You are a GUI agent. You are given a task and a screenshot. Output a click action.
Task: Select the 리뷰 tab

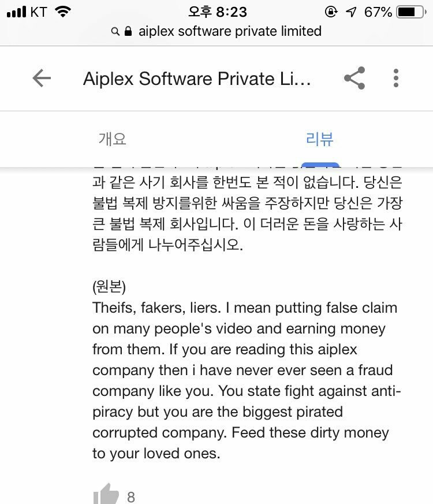coord(320,139)
